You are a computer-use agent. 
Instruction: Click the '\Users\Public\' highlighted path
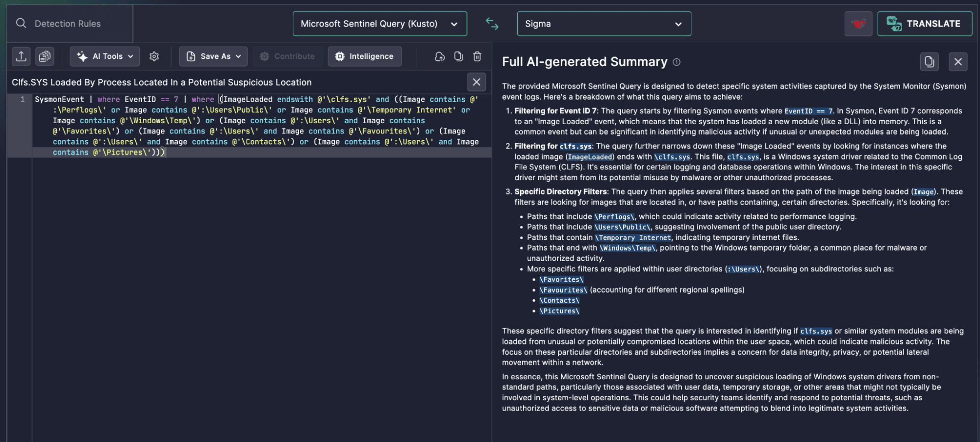[x=623, y=227]
